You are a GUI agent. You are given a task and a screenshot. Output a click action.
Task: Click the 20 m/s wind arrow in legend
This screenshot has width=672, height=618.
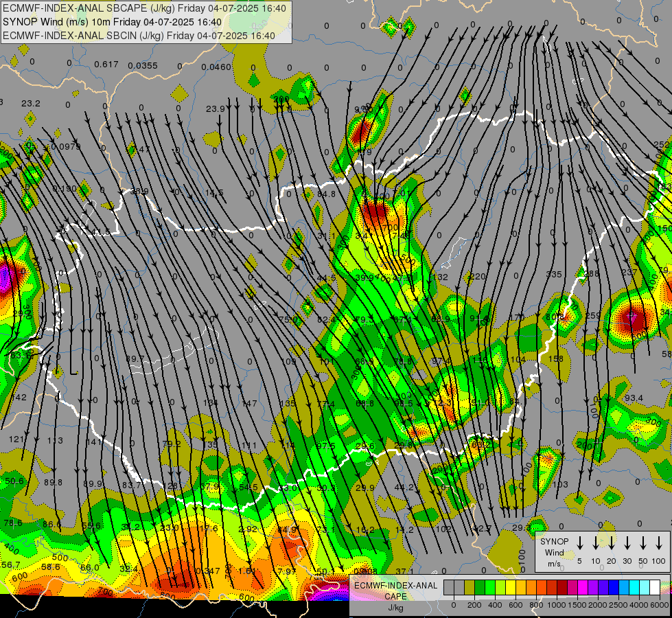pyautogui.click(x=612, y=542)
